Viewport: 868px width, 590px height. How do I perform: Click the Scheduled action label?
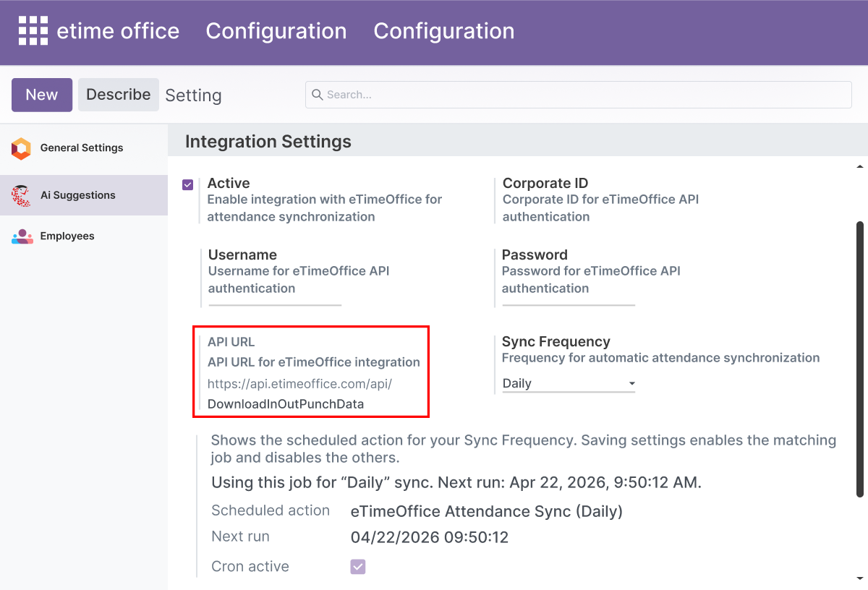[x=271, y=510]
